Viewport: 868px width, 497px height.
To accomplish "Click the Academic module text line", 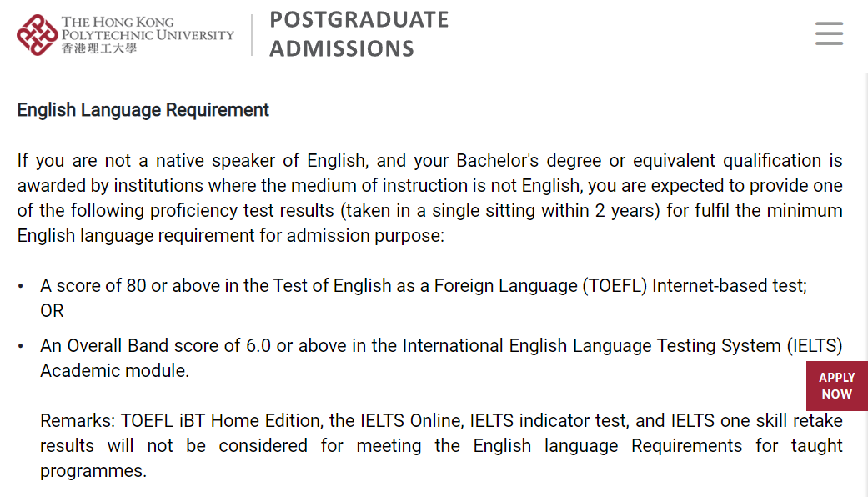I will (x=114, y=371).
